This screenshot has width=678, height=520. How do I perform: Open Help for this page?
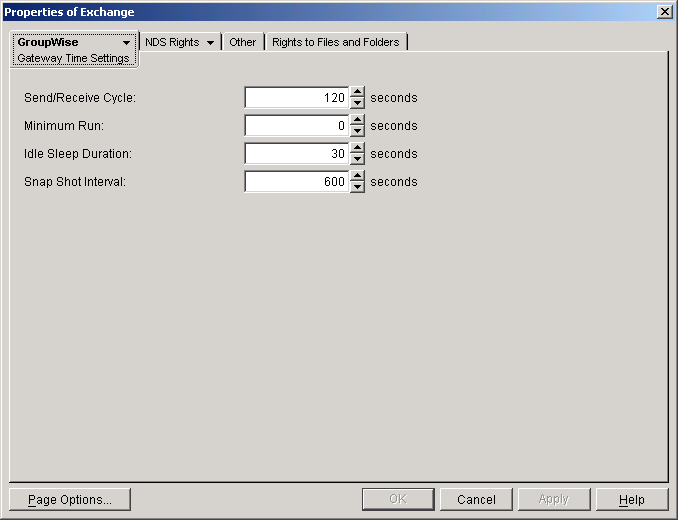[632, 500]
